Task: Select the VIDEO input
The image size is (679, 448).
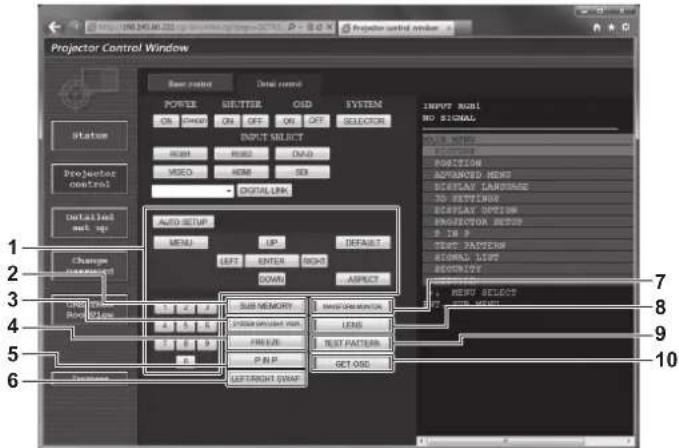Action: [180, 172]
